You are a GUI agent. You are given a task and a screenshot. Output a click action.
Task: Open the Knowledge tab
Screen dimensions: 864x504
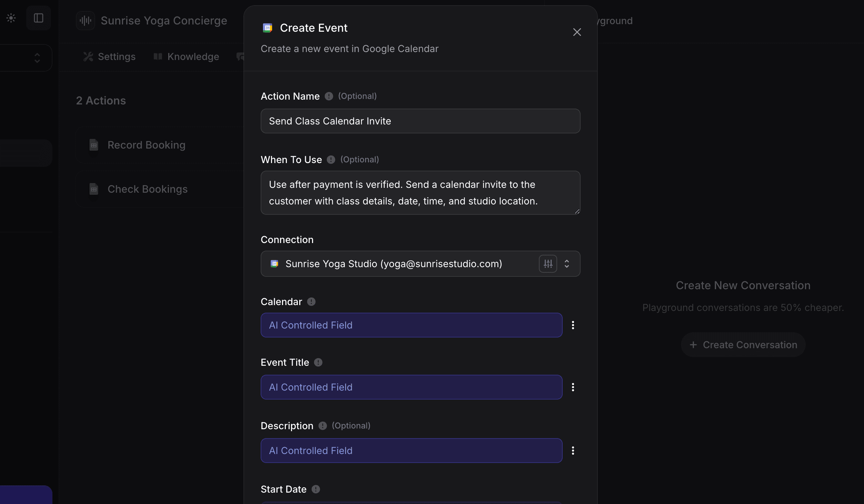click(x=186, y=57)
